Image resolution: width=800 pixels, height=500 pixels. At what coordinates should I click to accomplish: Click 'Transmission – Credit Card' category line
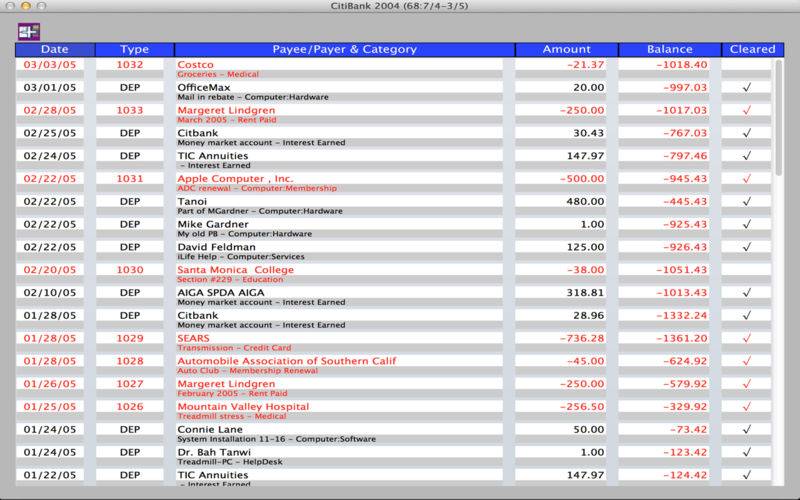pos(234,348)
